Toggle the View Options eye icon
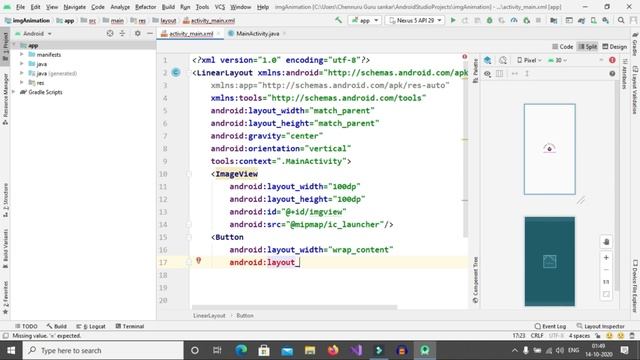Image resolution: width=640 pixels, height=360 pixels. pyautogui.click(x=487, y=74)
